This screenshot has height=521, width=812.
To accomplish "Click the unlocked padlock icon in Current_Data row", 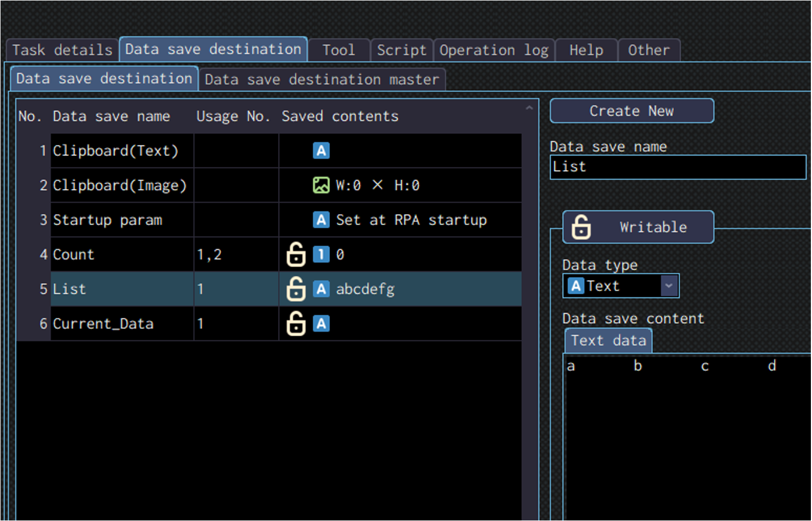I will (296, 324).
